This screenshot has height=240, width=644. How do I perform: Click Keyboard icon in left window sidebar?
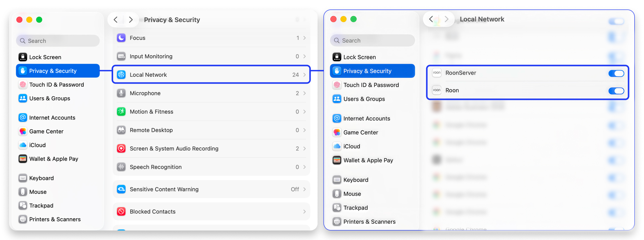click(x=23, y=178)
